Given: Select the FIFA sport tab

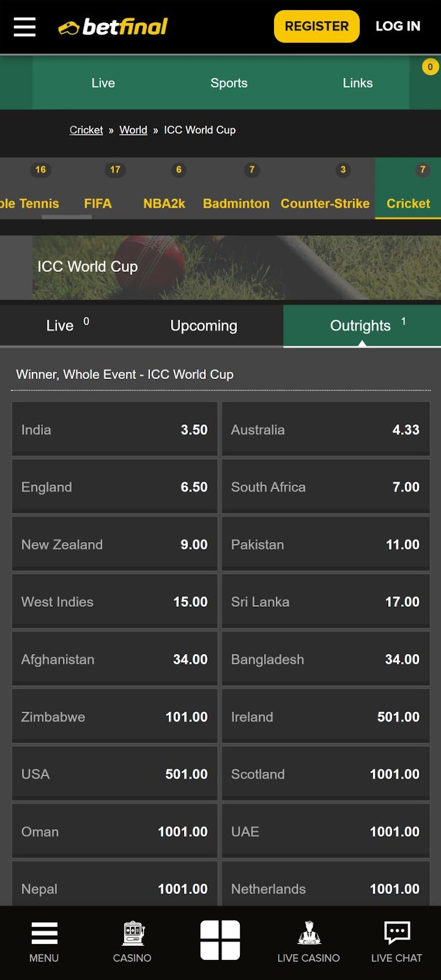Looking at the screenshot, I should 99,204.
